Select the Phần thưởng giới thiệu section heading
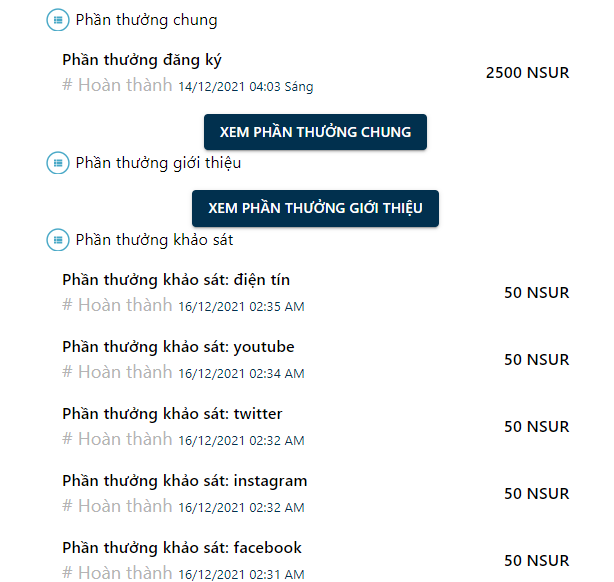This screenshot has height=582, width=614. (x=158, y=163)
